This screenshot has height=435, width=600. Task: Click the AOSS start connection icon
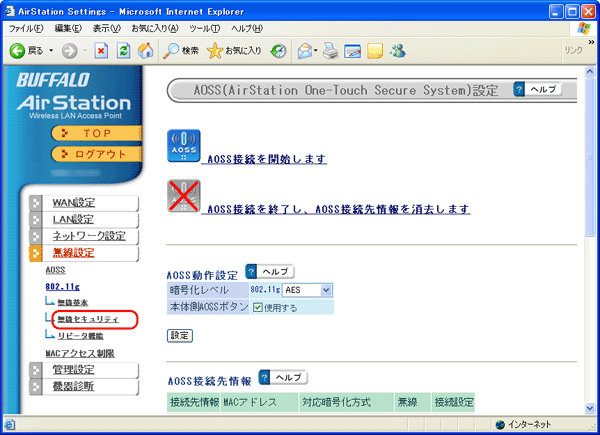coord(183,146)
